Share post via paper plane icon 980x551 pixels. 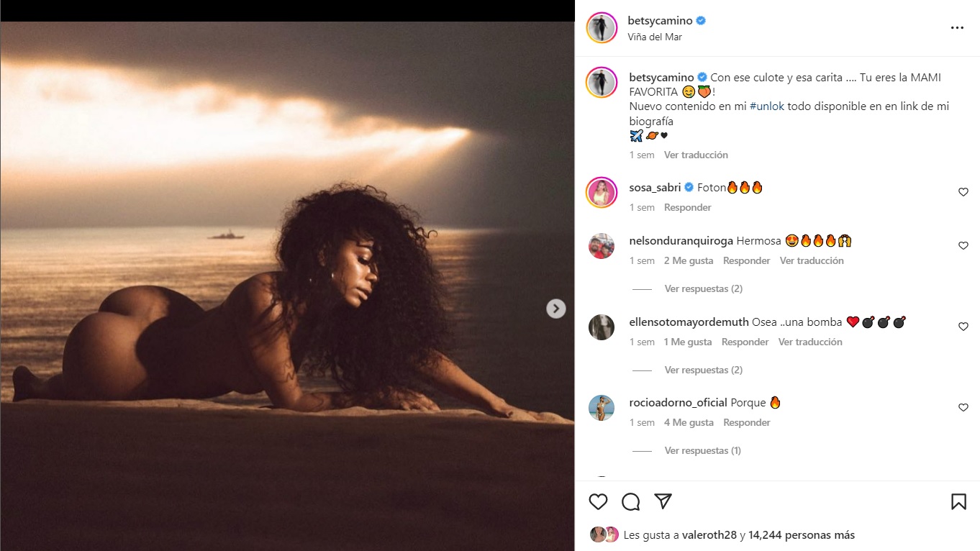[663, 501]
